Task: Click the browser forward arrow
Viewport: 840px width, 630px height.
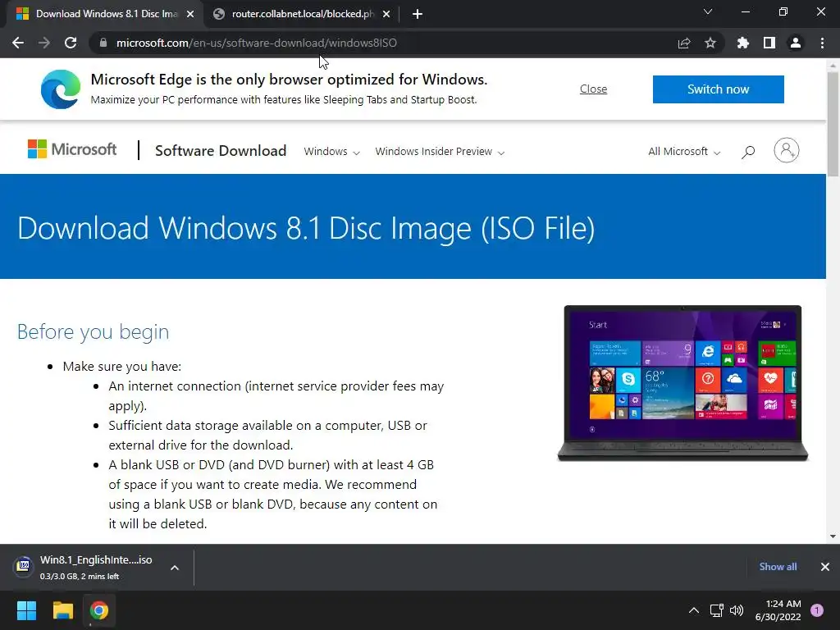Action: (44, 43)
